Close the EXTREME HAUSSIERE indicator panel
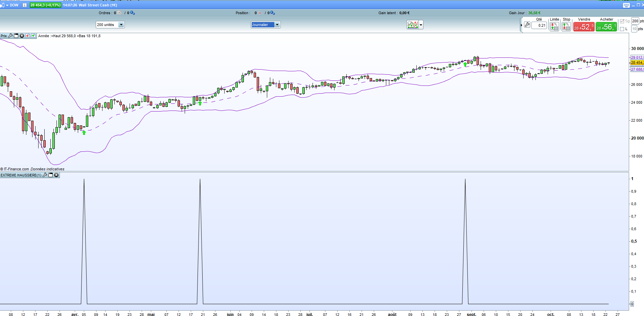Viewport: 644px width, 316px height. click(56, 175)
